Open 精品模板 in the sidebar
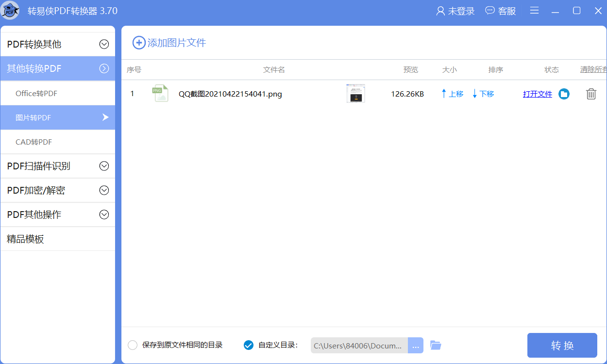Image resolution: width=607 pixels, height=364 pixels. [58, 239]
